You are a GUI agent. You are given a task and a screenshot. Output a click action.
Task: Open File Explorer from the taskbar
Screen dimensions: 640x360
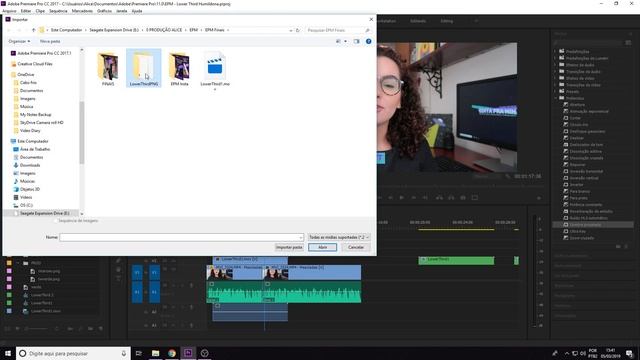pos(156,353)
